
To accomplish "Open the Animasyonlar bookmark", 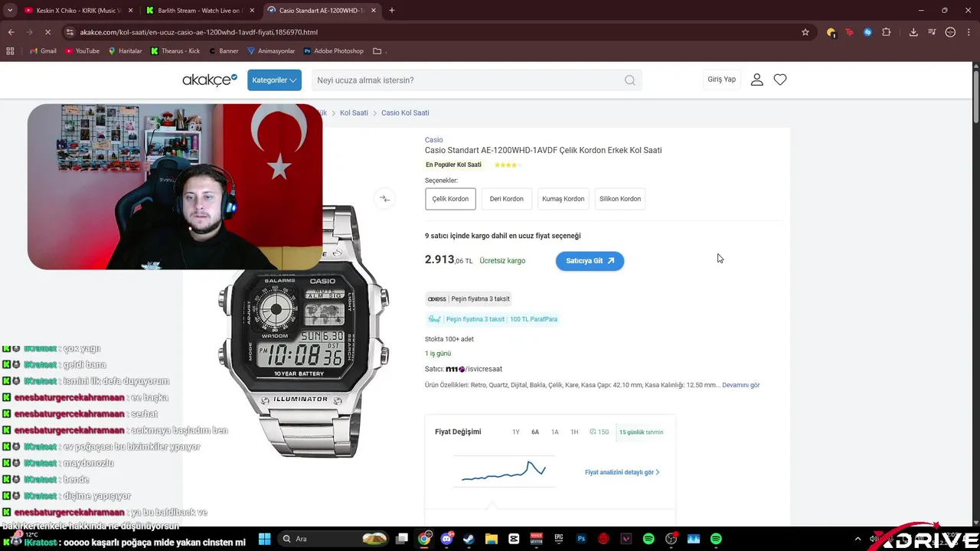I will (x=271, y=51).
